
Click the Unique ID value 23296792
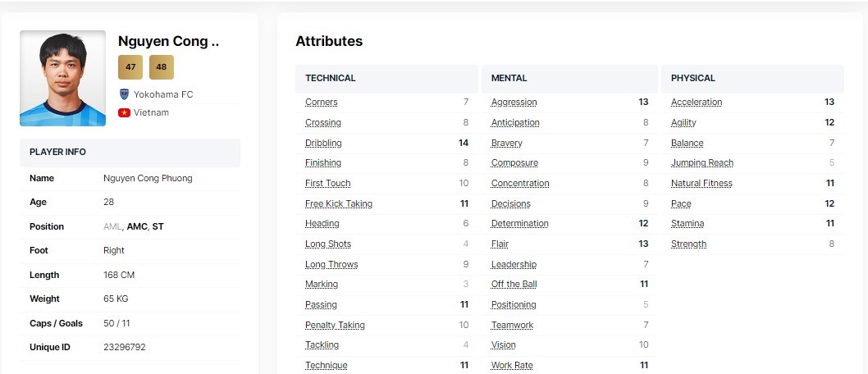pyautogui.click(x=125, y=348)
